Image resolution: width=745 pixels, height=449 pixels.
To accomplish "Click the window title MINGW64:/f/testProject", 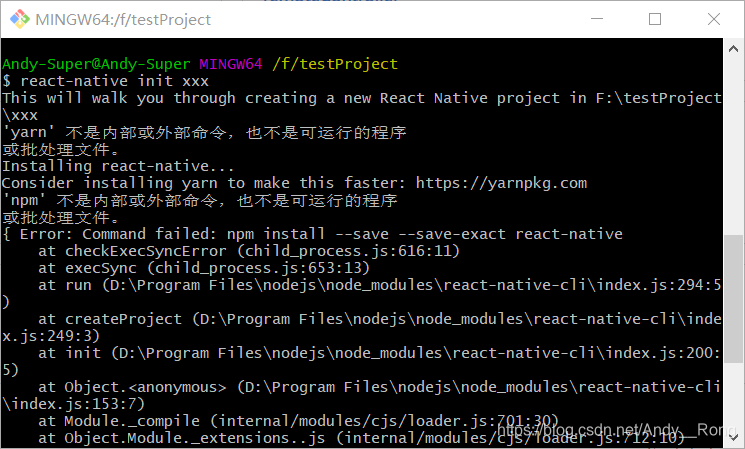I will (x=123, y=19).
